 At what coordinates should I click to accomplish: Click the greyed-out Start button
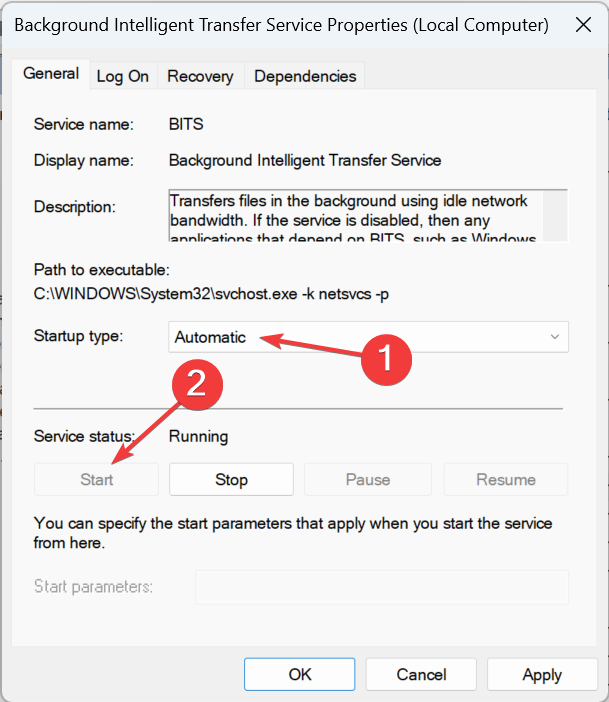tap(96, 479)
